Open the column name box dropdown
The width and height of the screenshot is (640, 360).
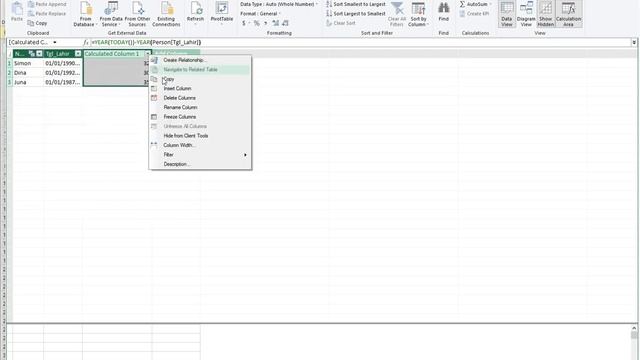[55, 42]
